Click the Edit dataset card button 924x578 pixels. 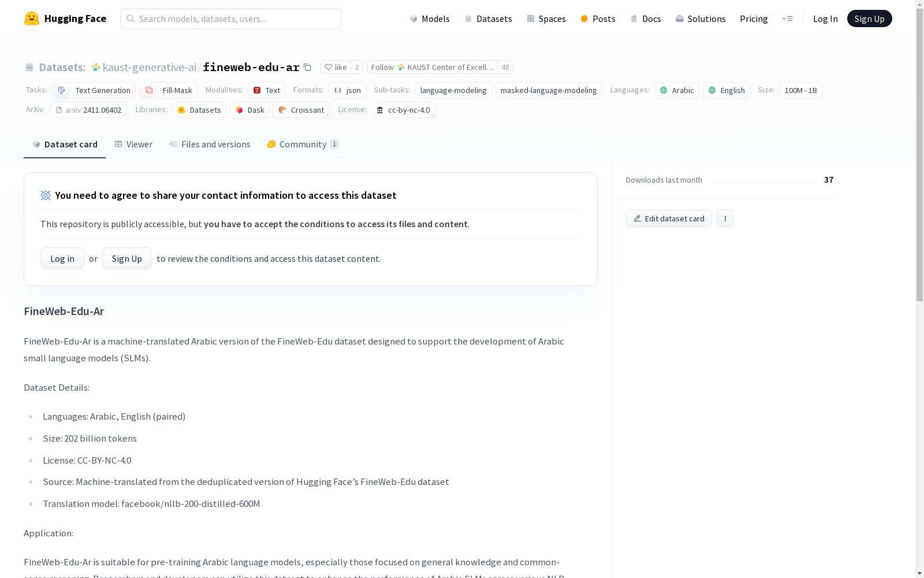pyautogui.click(x=669, y=218)
